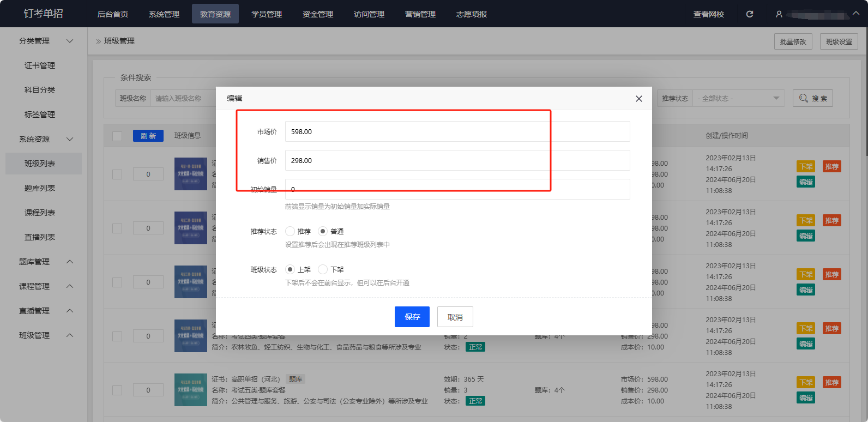Collapse the top-right user menu arrow

click(856, 14)
